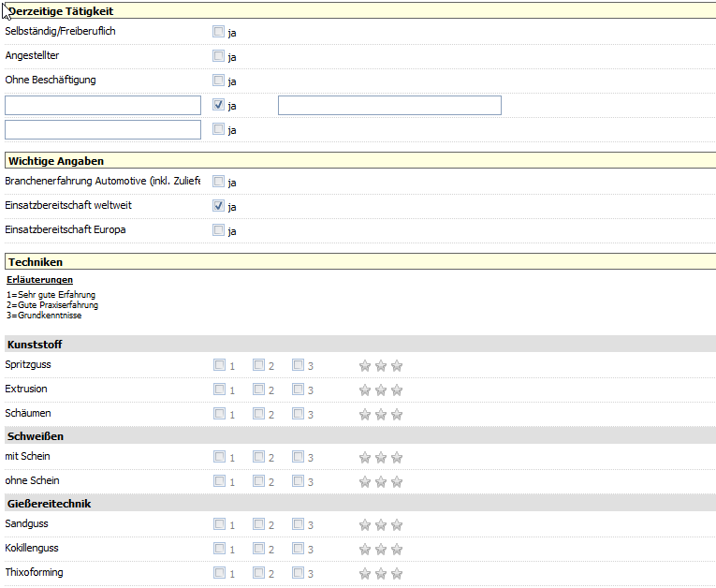716x588 pixels.
Task: Open the Erläuterungen link
Action: (39, 280)
